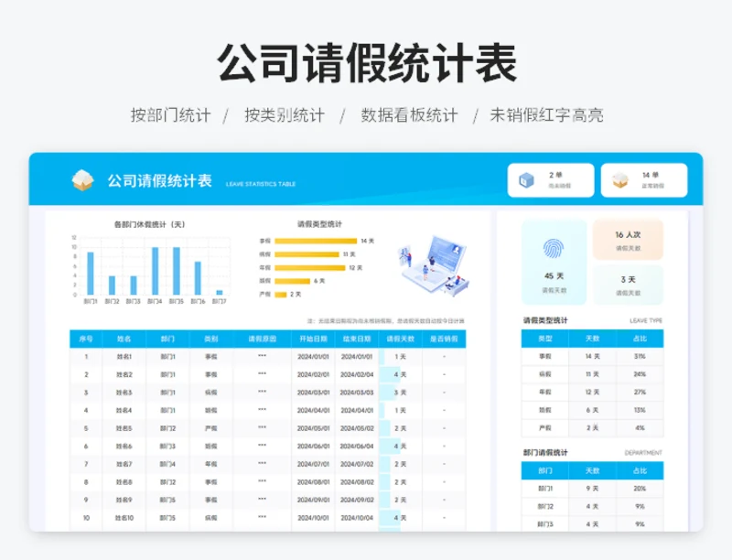This screenshot has height=560, width=732.
Task: Click end date 2024/10/04 in row 10
Action: coord(357,518)
